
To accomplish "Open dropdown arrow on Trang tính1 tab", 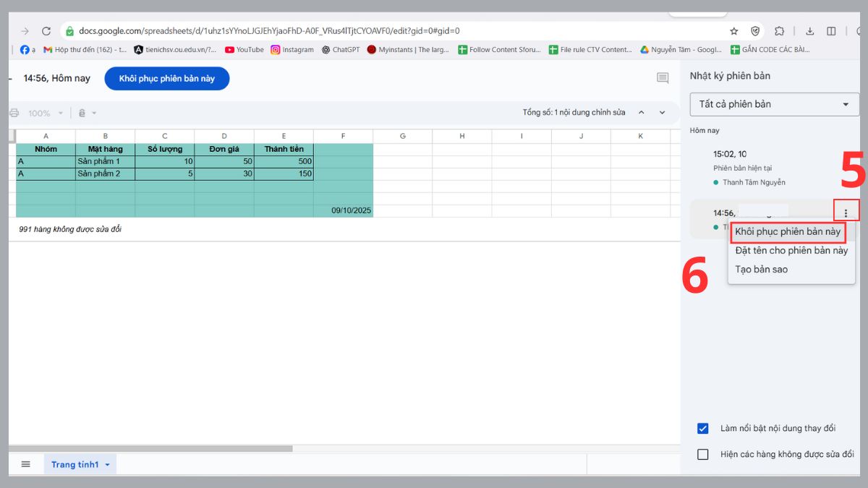I will (108, 465).
